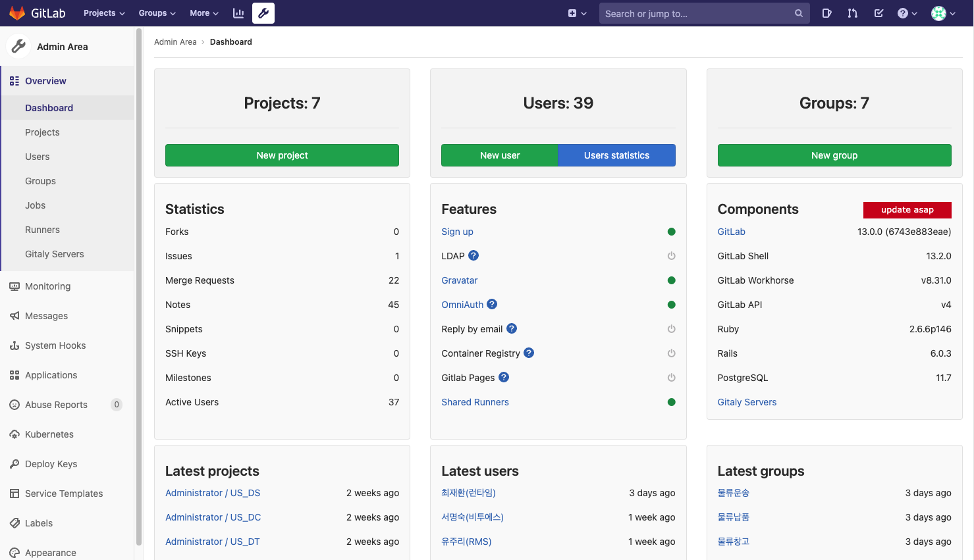Click the Reply by email power indicator
Image resolution: width=974 pixels, height=560 pixels.
point(671,329)
